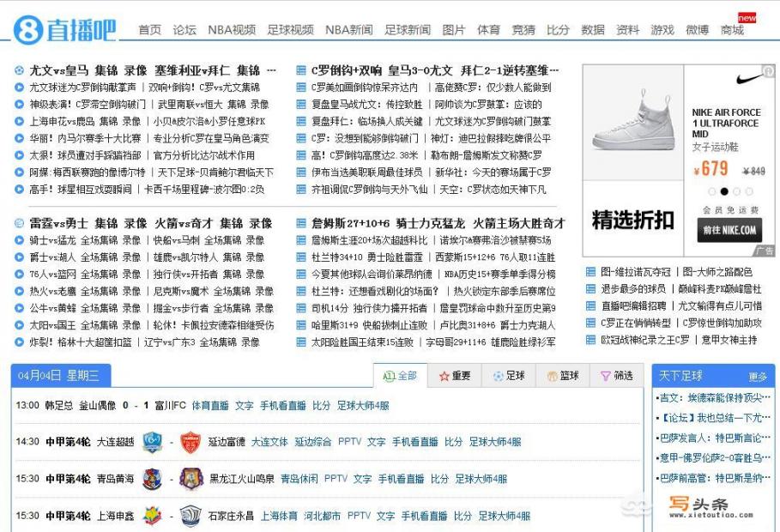
Task: Open 吉文: 埃德森能保持顶尖 headline
Action: coord(715,397)
